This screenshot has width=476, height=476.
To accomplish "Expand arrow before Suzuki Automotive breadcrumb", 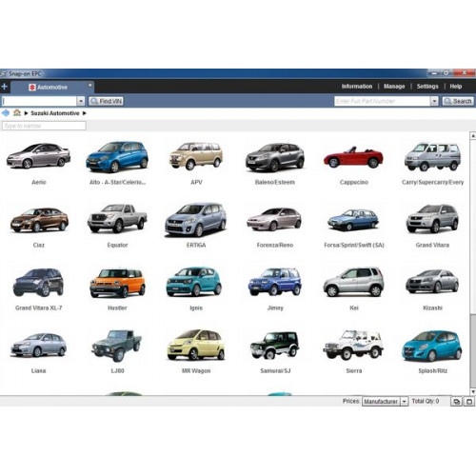I will pos(26,113).
